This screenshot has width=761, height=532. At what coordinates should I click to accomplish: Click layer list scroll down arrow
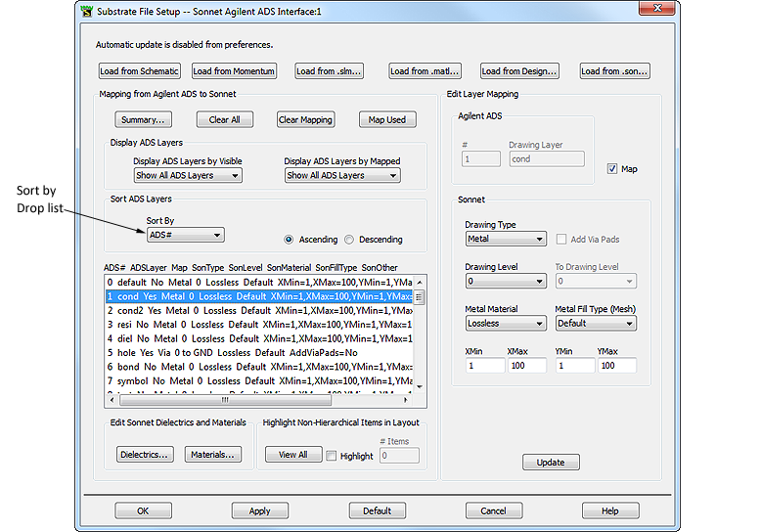[420, 387]
